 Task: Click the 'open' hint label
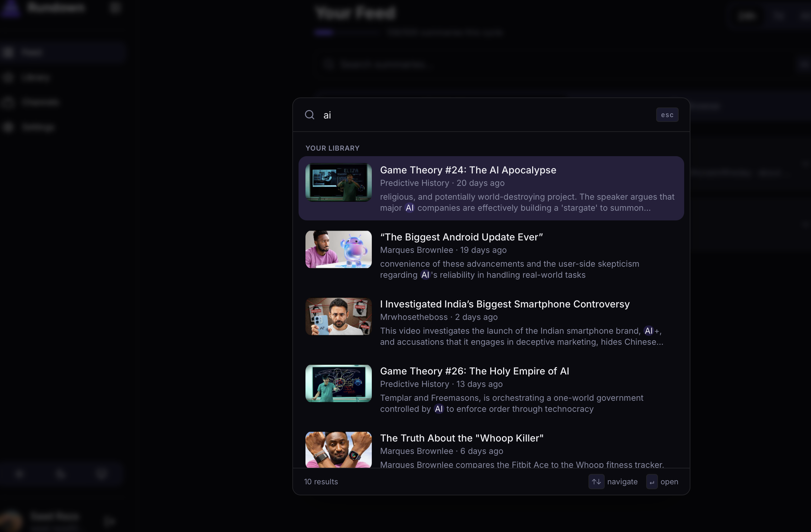[669, 482]
